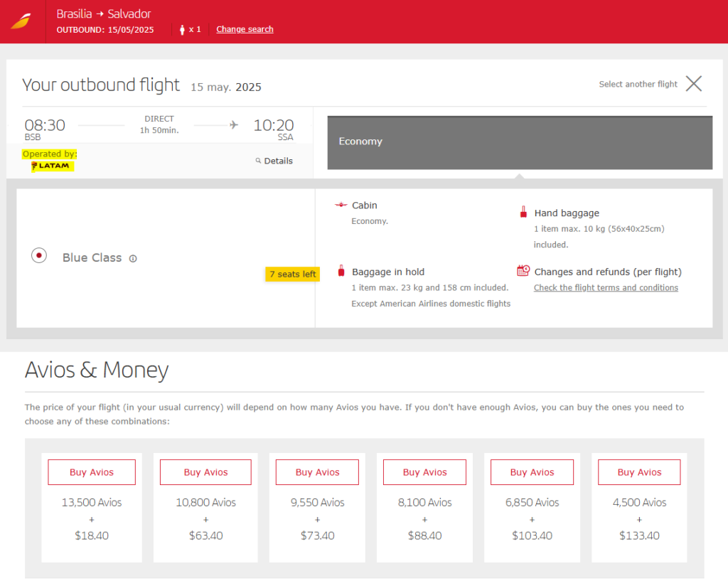Select the Economy cabin tab
This screenshot has height=581, width=728.
point(519,142)
